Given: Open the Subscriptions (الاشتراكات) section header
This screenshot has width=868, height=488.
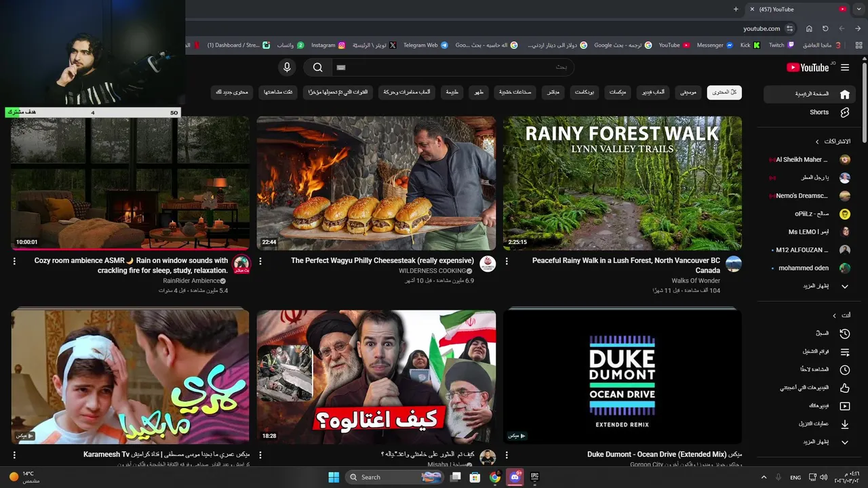Looking at the screenshot, I should [833, 142].
